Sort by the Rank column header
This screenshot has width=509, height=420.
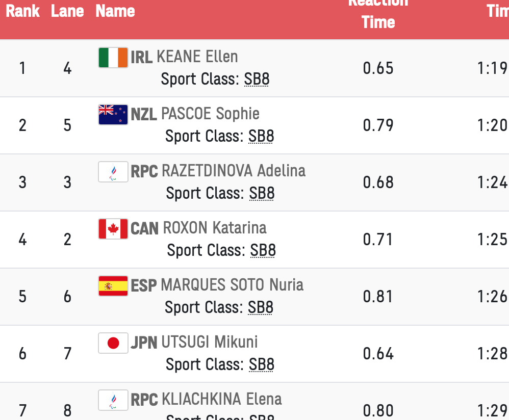click(x=22, y=11)
